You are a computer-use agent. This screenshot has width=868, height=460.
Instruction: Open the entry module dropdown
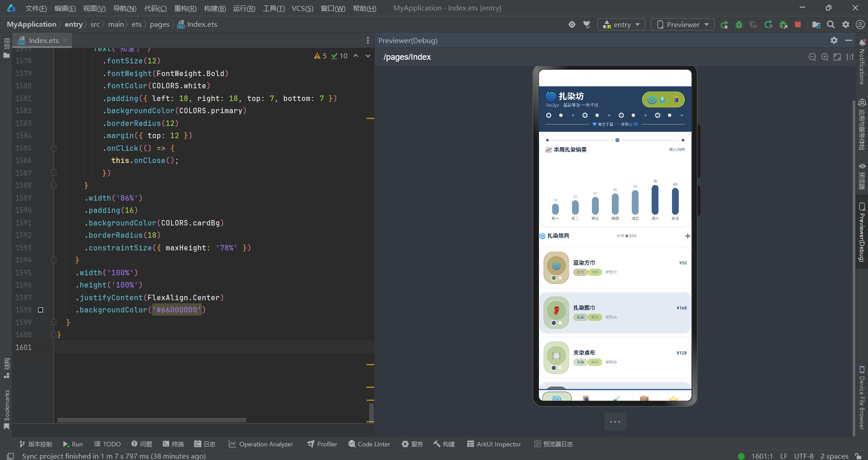point(621,24)
